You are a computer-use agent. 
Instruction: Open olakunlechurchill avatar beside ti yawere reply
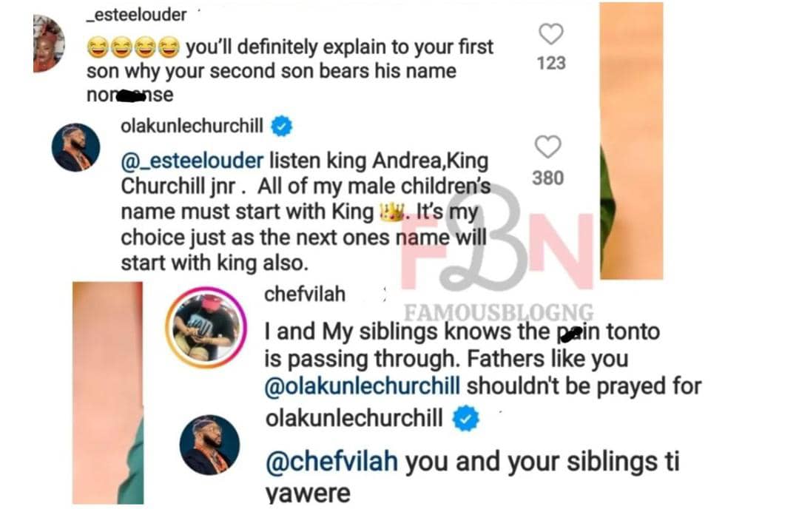pos(210,445)
